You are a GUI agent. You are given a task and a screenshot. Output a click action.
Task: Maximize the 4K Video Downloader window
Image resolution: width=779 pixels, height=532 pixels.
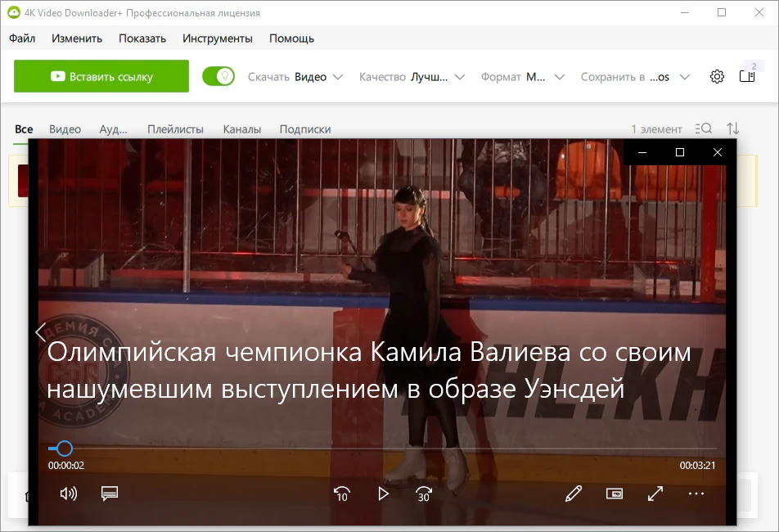pyautogui.click(x=722, y=12)
